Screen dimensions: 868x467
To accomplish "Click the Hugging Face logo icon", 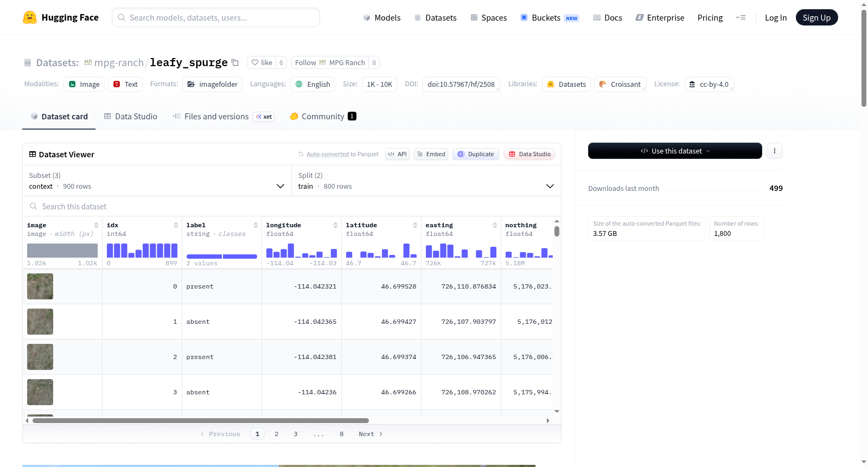I will 30,17.
